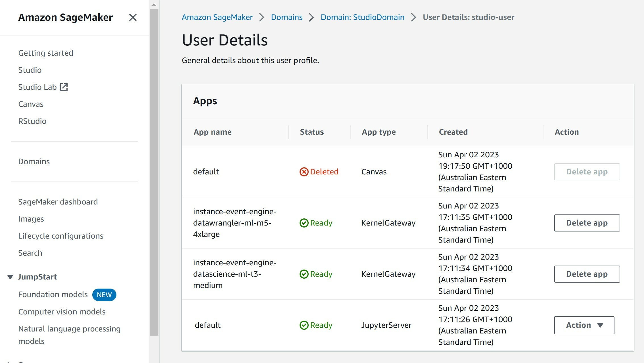644x363 pixels.
Task: Select Computer vision models under JumpStart
Action: 62,312
